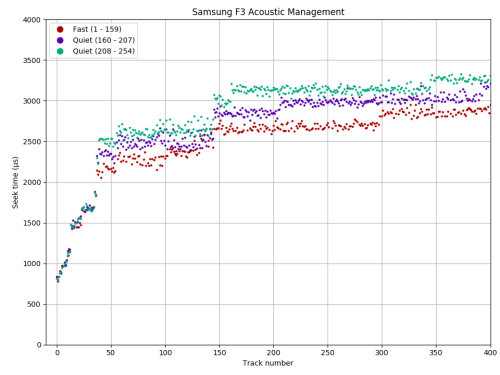Click the x-axis tick label '400'
The height and width of the screenshot is (375, 500).
490,353
